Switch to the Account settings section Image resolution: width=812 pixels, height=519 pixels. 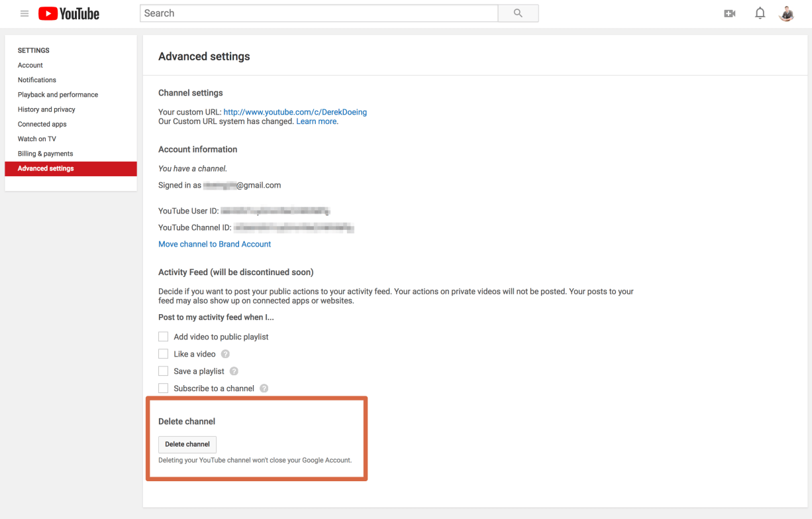(30, 65)
